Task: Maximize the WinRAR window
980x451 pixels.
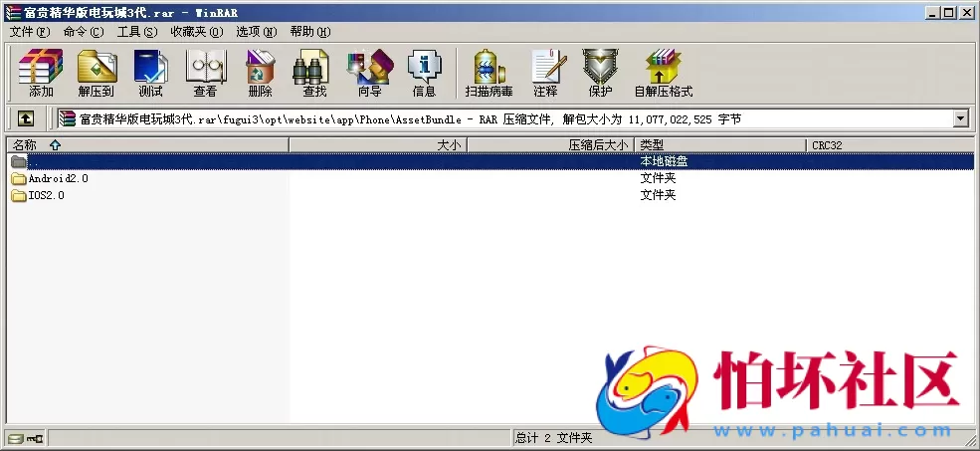Action: (x=949, y=13)
